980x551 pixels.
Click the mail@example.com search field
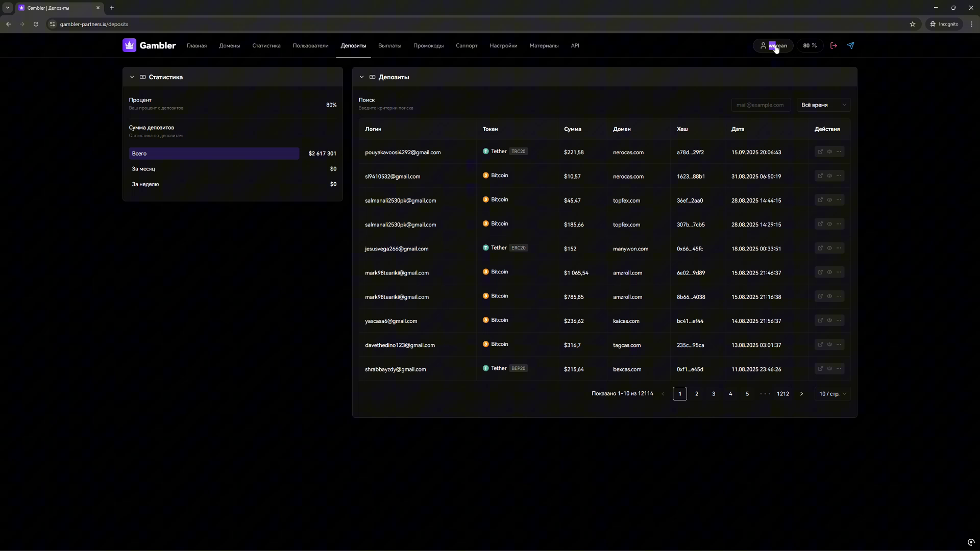click(761, 105)
